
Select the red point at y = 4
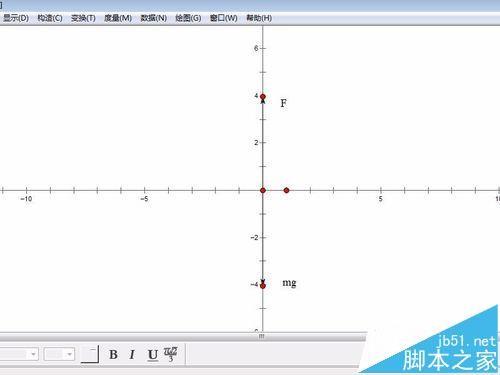coord(263,97)
